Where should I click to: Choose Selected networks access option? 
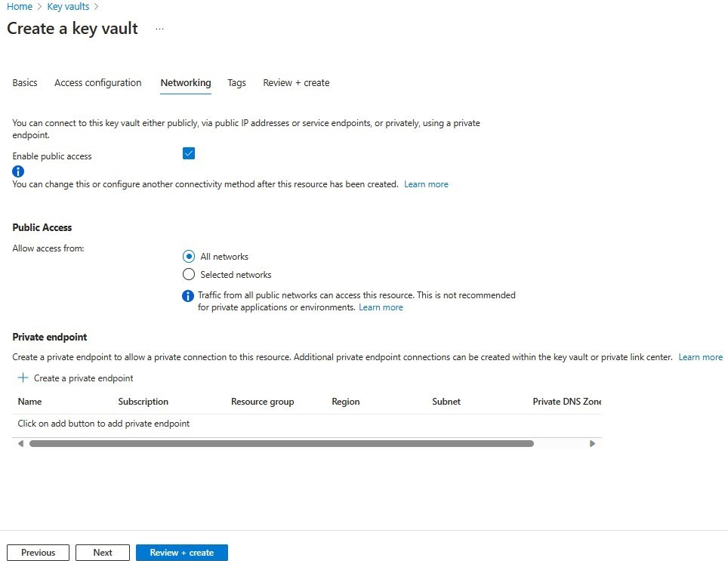pyautogui.click(x=189, y=274)
